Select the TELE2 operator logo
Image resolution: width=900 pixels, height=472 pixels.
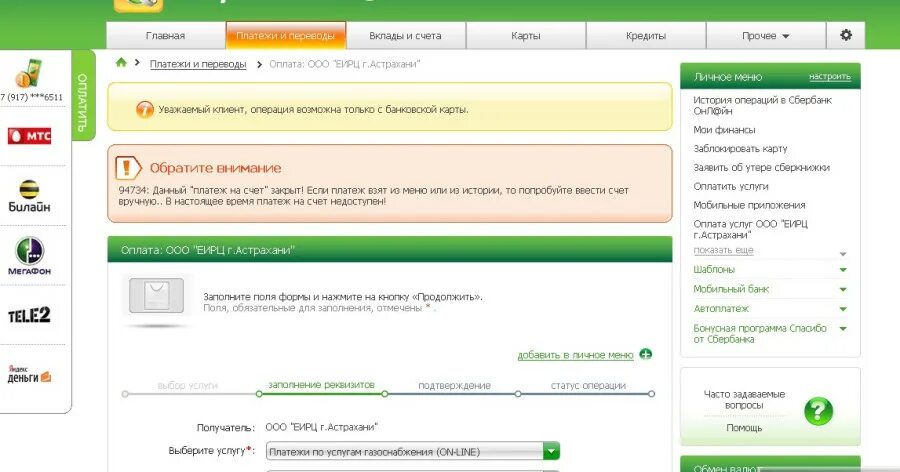[29, 315]
